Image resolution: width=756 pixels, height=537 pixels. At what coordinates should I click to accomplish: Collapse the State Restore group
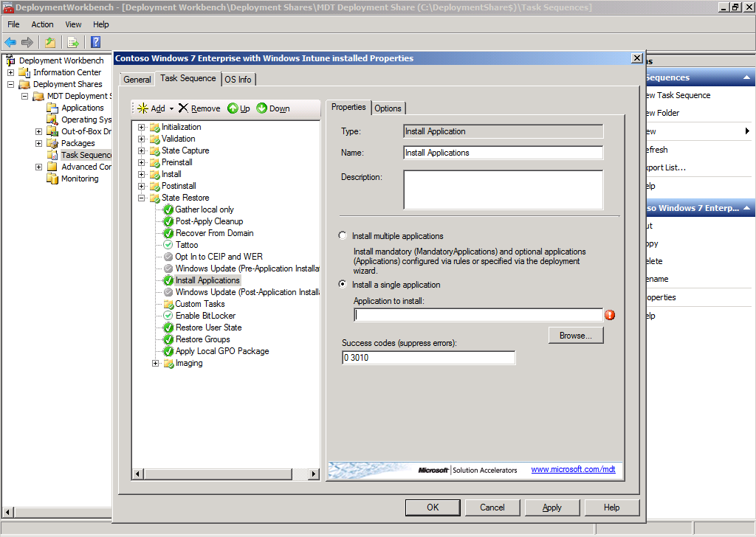pos(142,198)
